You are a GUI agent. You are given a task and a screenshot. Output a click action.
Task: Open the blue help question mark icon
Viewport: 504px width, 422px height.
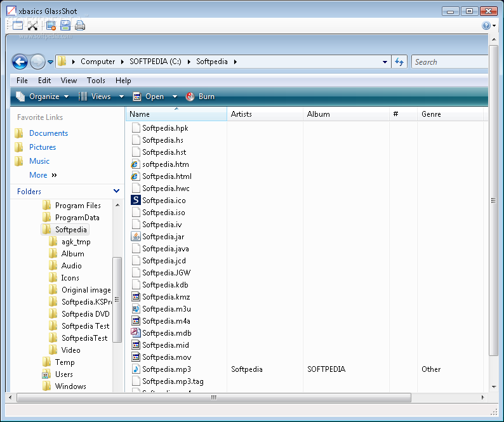point(486,25)
